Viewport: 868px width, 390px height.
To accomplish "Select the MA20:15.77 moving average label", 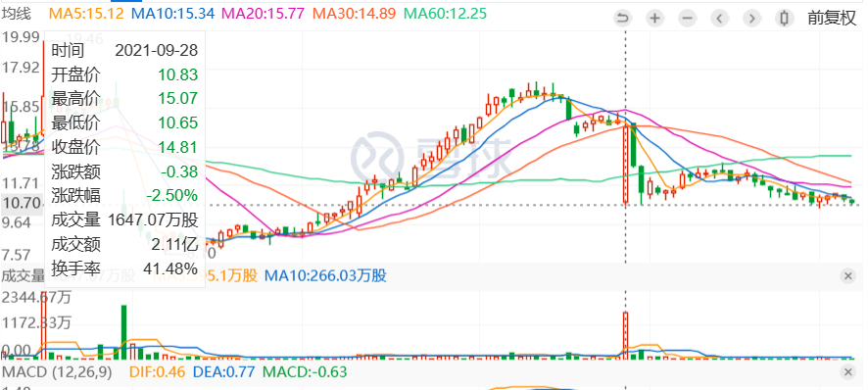I will point(263,14).
